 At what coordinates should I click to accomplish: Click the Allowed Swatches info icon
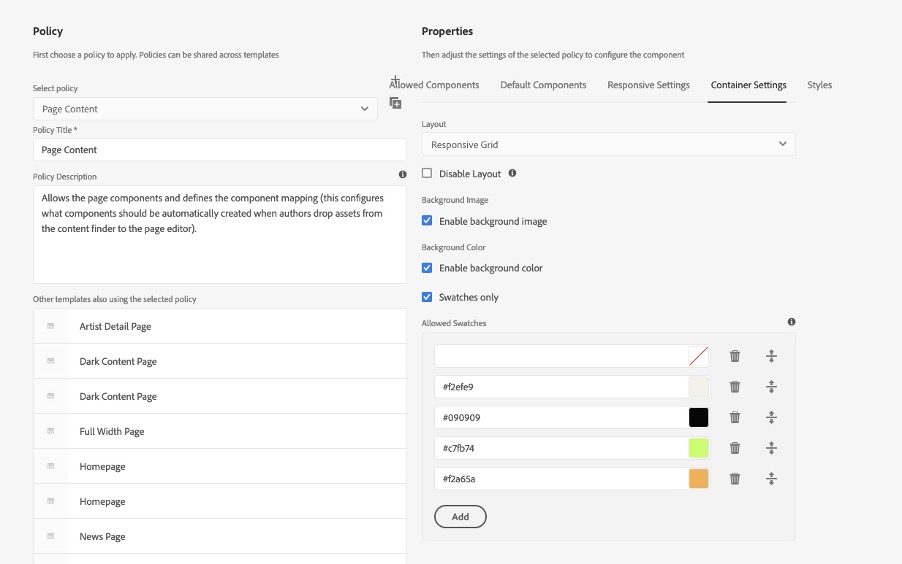tap(792, 322)
